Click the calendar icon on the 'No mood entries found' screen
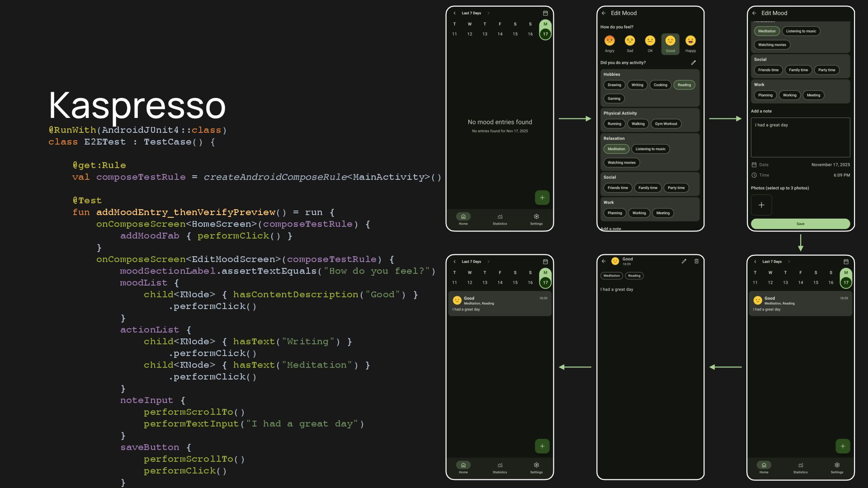This screenshot has width=868, height=488. (545, 13)
